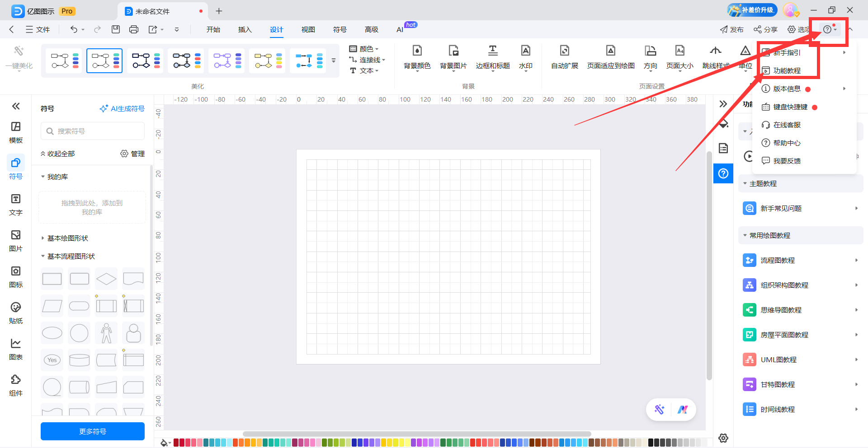This screenshot has width=868, height=448.
Task: Click the 管理 manage button
Action: click(132, 154)
